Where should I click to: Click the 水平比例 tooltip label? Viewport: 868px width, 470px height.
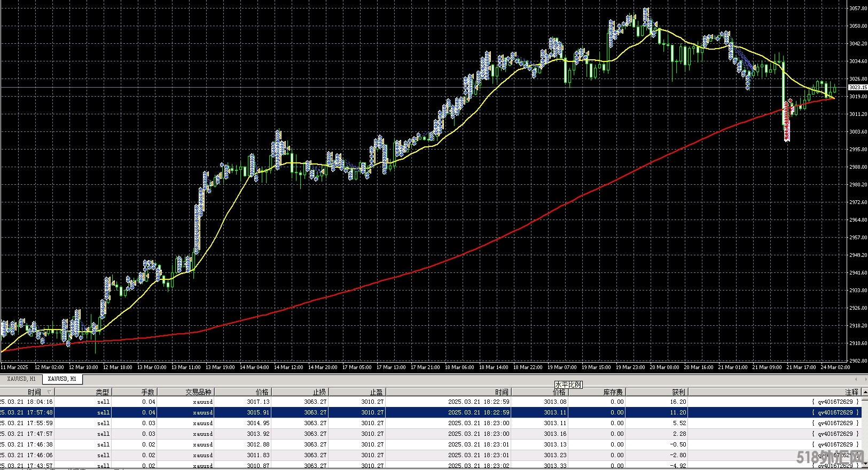pyautogui.click(x=568, y=385)
